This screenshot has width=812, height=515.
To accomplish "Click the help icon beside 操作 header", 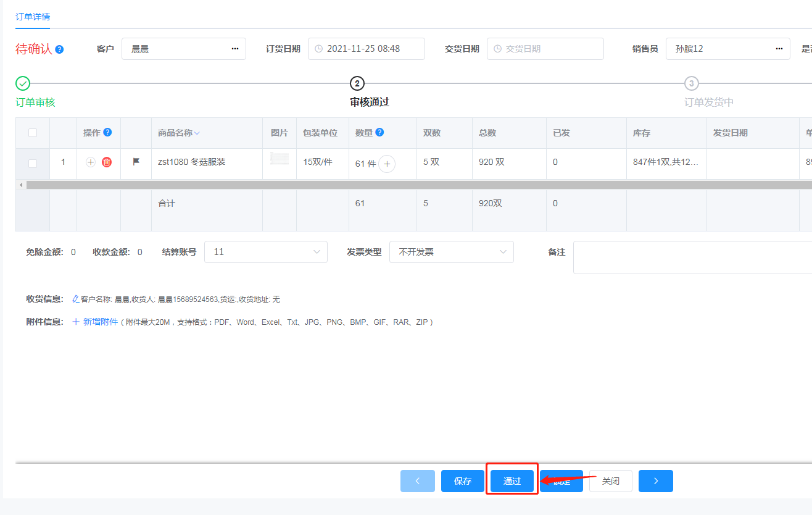I will tap(107, 132).
